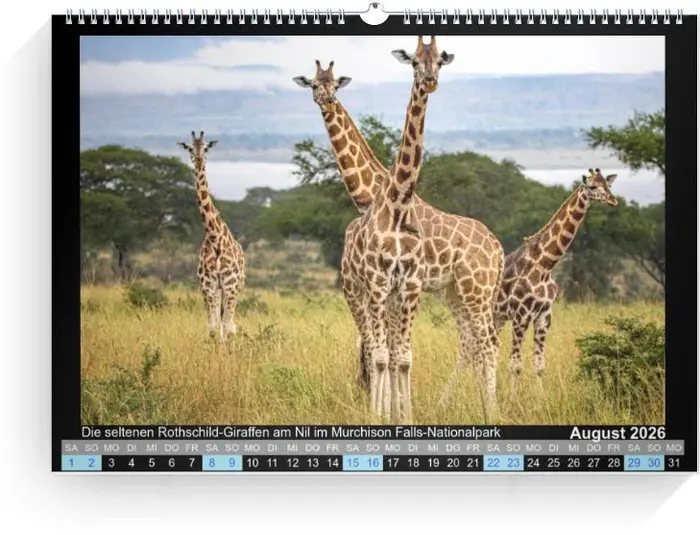The image size is (700, 535).
Task: Click the Rothschild-Giraffen caption text
Action: [x=291, y=432]
